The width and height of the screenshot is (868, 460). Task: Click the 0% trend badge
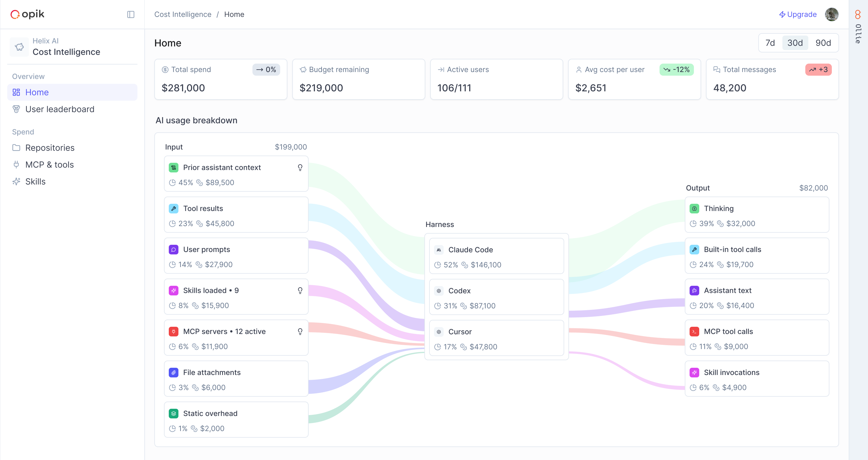pyautogui.click(x=266, y=69)
